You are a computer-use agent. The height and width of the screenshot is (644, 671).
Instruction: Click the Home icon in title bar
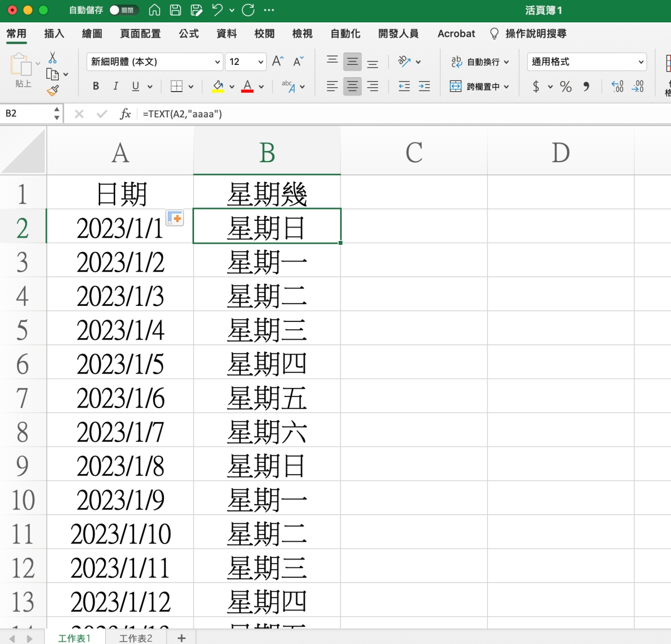click(155, 10)
